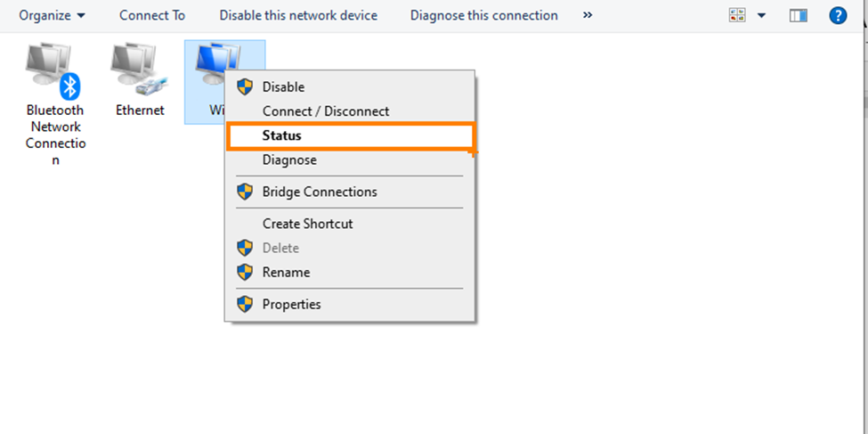This screenshot has height=434, width=868.
Task: Click the change view layout icon
Action: (737, 15)
